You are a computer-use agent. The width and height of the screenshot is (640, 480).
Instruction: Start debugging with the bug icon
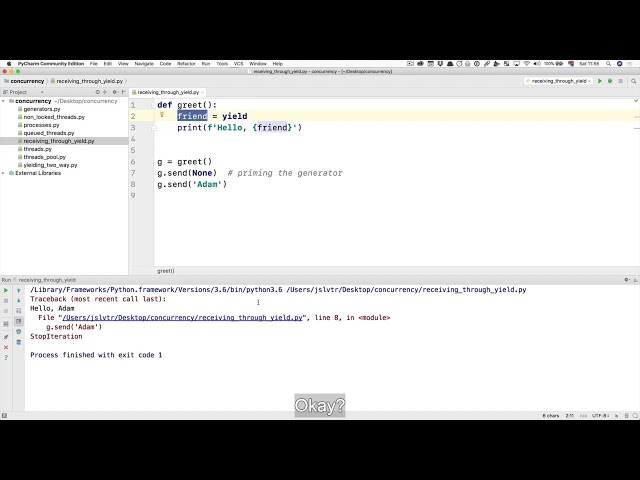[610, 81]
